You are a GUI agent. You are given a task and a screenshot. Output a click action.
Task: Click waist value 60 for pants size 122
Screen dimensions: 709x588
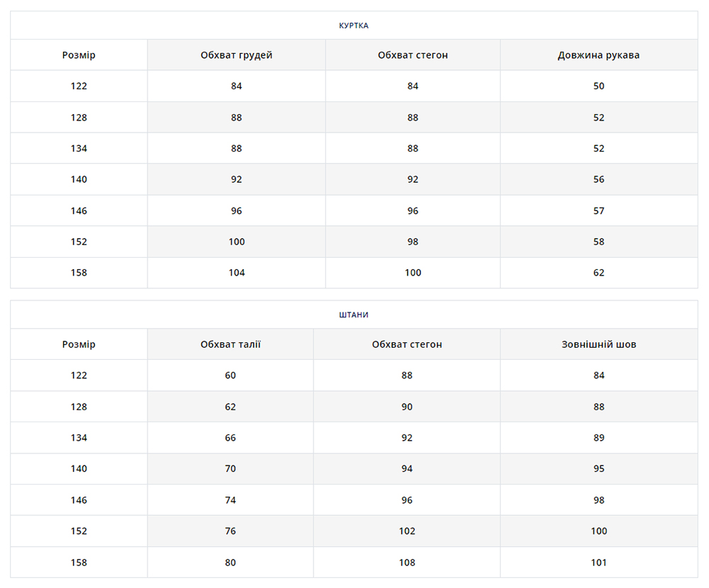click(230, 375)
